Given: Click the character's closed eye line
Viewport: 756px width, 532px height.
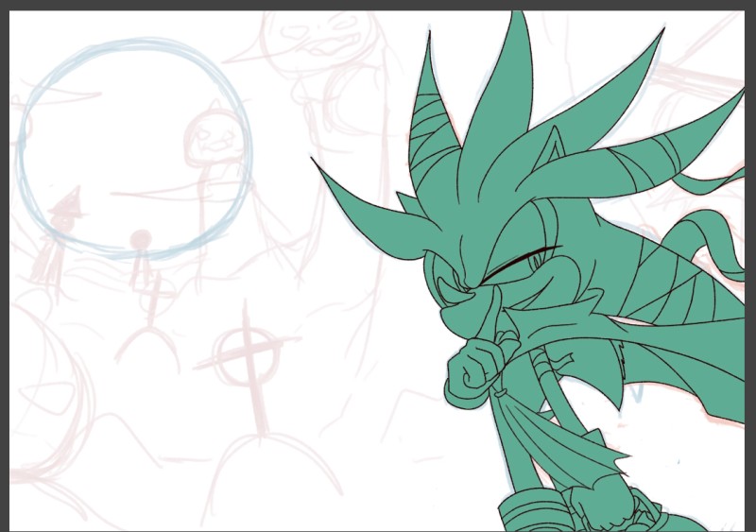Looking at the screenshot, I should point(521,264).
